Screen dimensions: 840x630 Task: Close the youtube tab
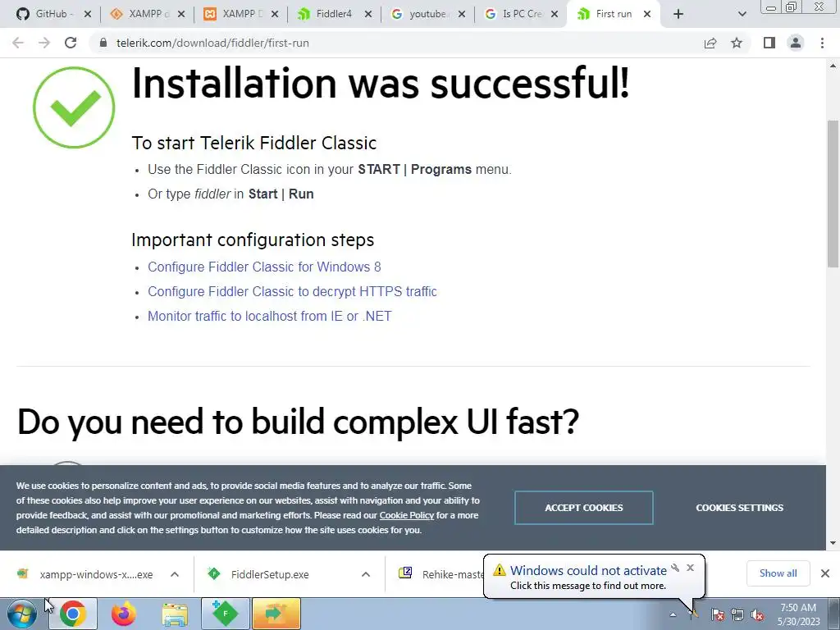tap(461, 15)
